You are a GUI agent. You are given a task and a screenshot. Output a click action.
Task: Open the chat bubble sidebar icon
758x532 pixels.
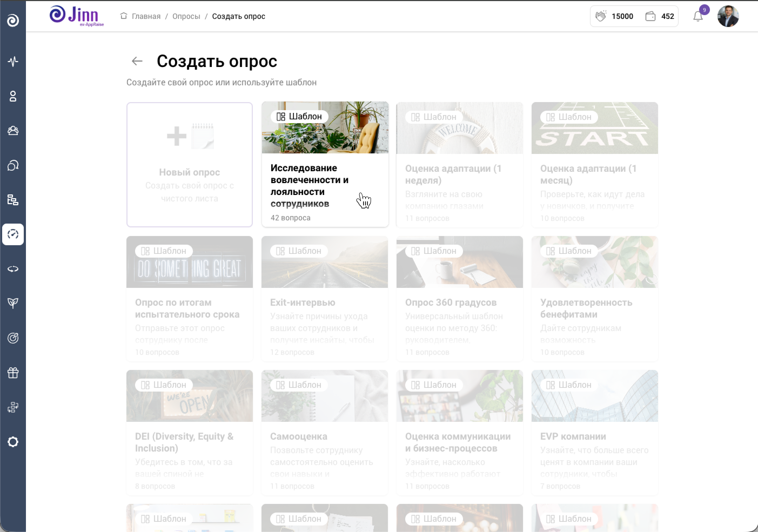point(13,165)
